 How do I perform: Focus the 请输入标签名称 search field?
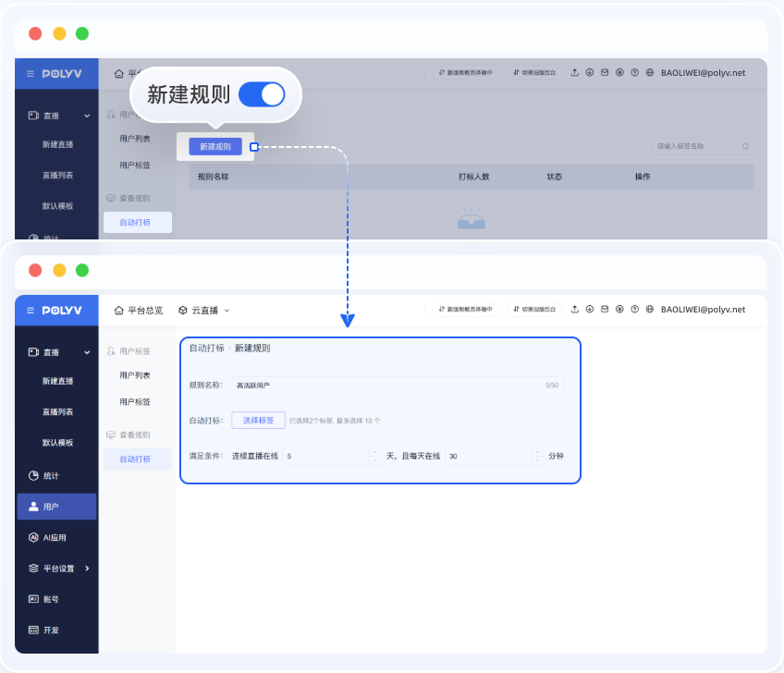695,146
